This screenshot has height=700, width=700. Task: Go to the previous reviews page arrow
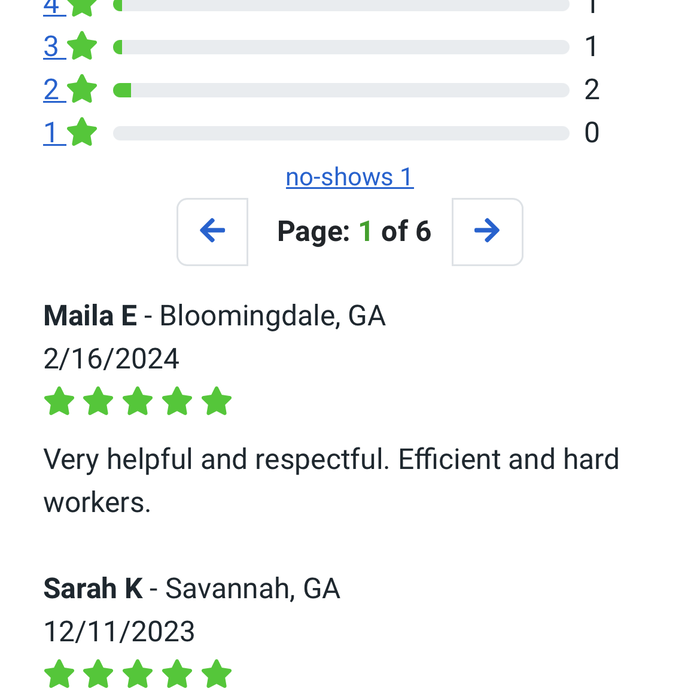[x=212, y=232]
